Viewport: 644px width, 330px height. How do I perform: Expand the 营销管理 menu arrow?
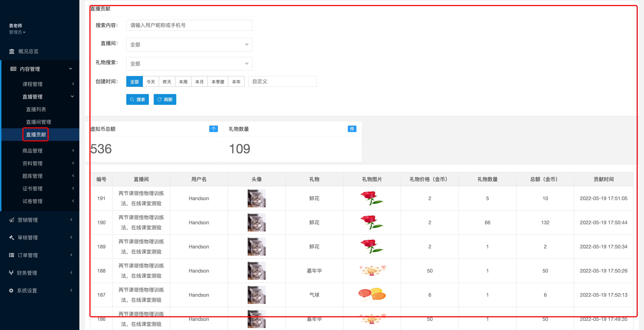coord(71,220)
